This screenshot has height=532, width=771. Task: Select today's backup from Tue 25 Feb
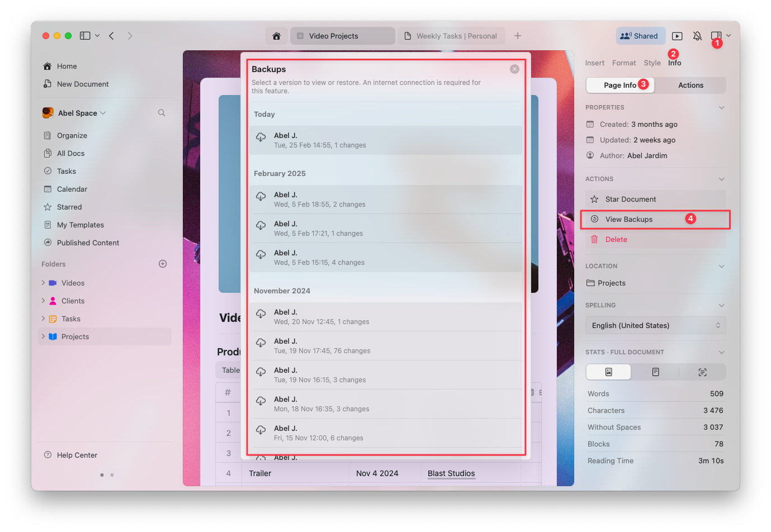click(x=386, y=140)
